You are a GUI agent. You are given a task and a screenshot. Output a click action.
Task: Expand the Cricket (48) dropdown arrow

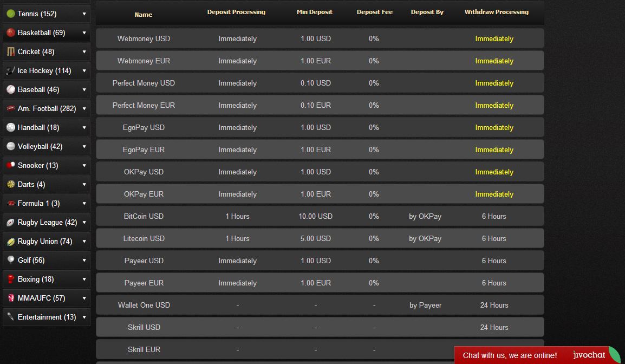pyautogui.click(x=84, y=51)
